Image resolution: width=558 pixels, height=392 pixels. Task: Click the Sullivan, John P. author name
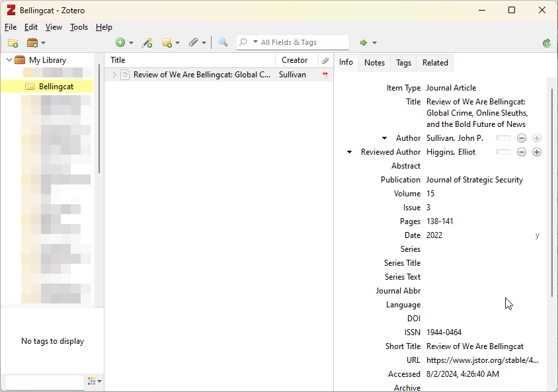tap(455, 138)
